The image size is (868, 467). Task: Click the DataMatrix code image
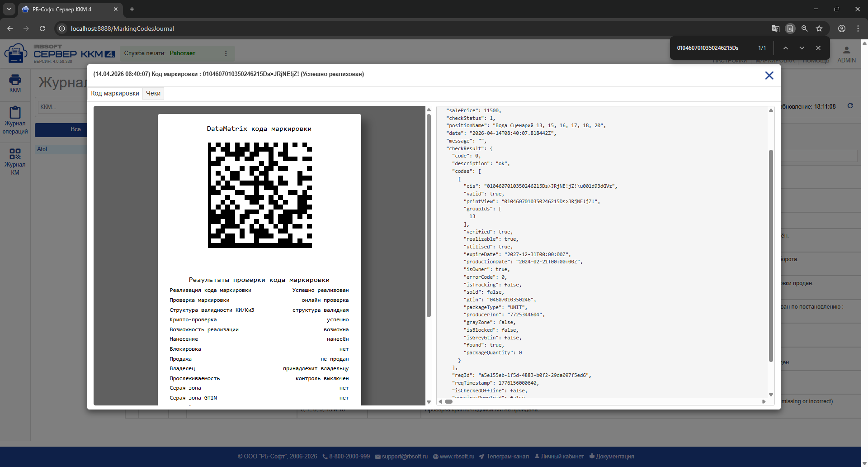coord(260,195)
